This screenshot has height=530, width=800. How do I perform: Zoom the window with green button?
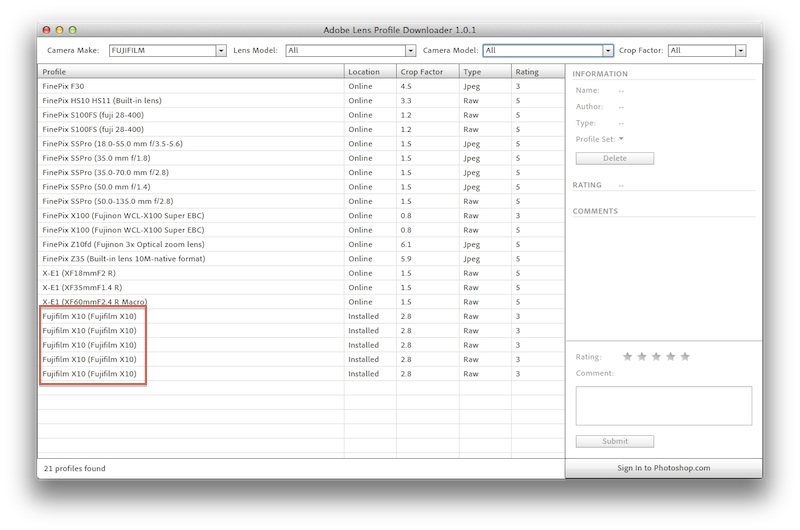[x=72, y=30]
